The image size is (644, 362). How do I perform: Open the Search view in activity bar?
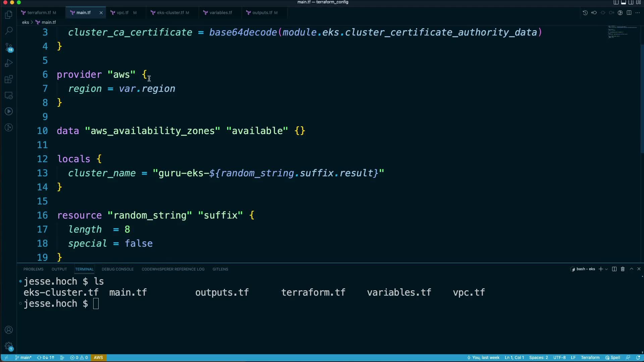[x=9, y=31]
